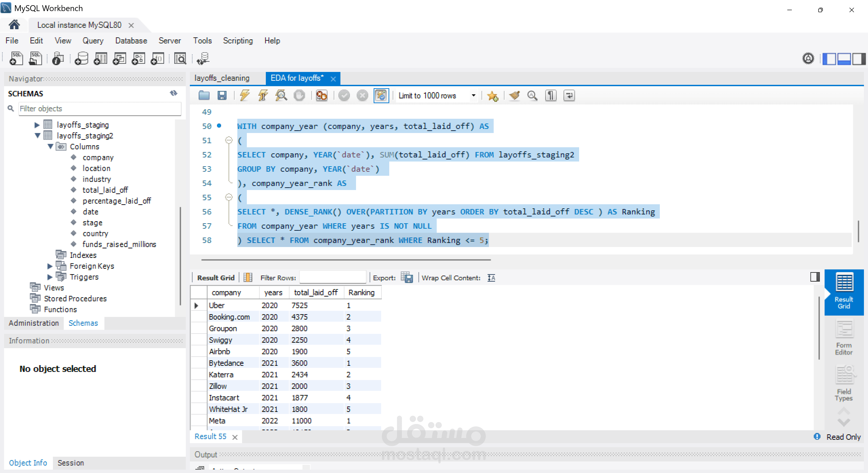Collapse the Columns folder in layoffs_staging2
The width and height of the screenshot is (868, 473).
pos(51,147)
